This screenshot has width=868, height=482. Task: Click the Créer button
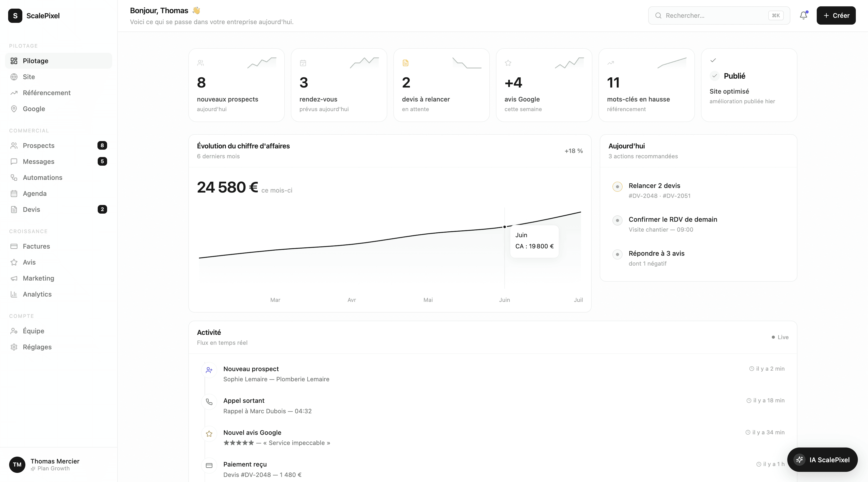point(836,15)
